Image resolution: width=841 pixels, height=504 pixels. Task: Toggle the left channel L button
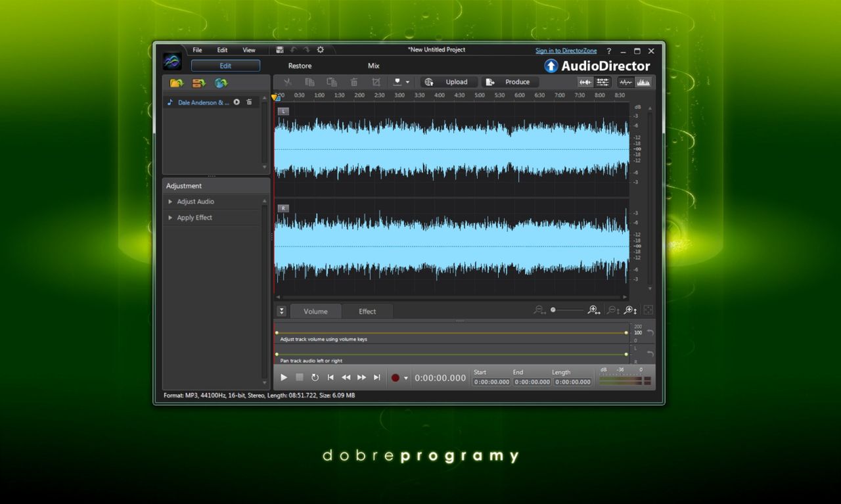coord(283,112)
